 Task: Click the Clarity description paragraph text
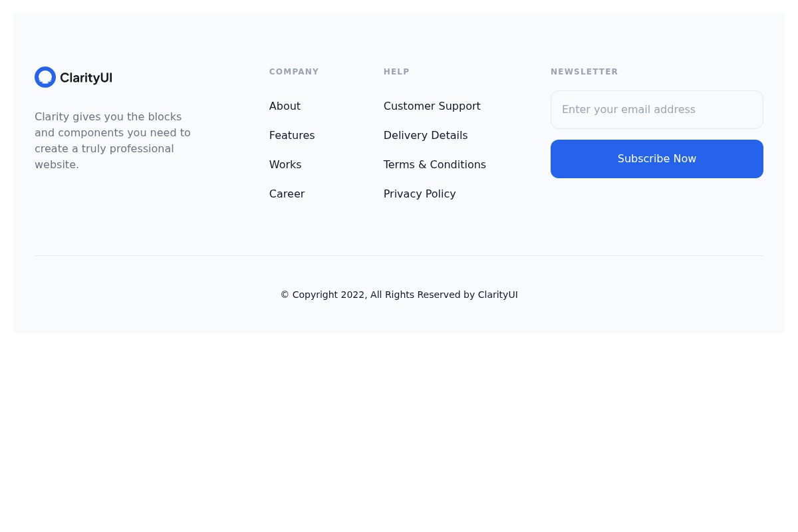(112, 140)
